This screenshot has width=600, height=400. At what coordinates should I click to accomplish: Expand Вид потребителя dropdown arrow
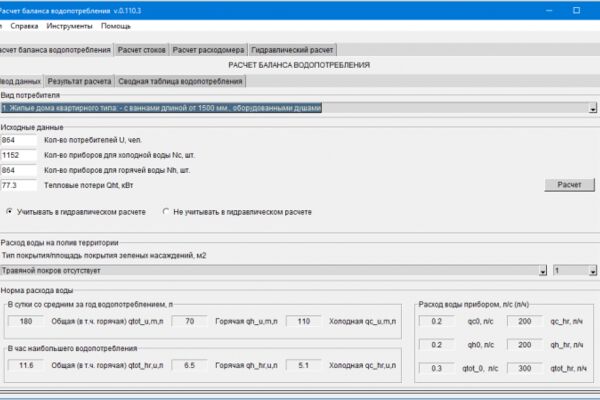coord(593,108)
